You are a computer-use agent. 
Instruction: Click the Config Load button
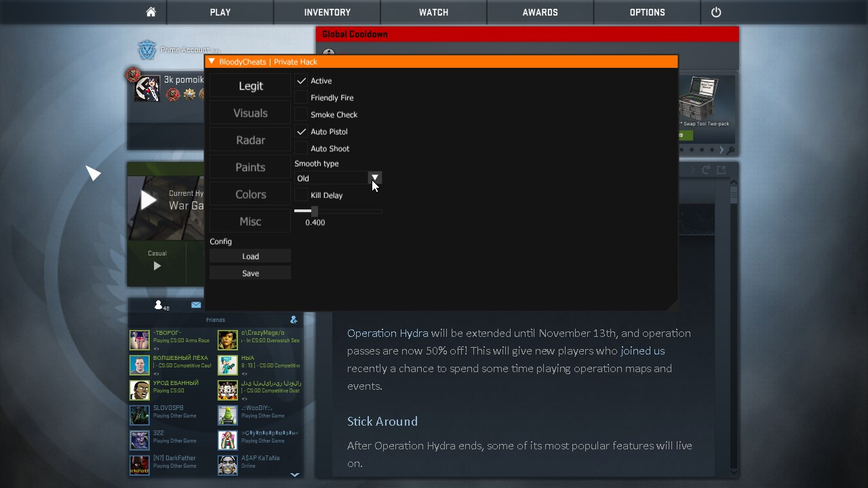pyautogui.click(x=250, y=256)
